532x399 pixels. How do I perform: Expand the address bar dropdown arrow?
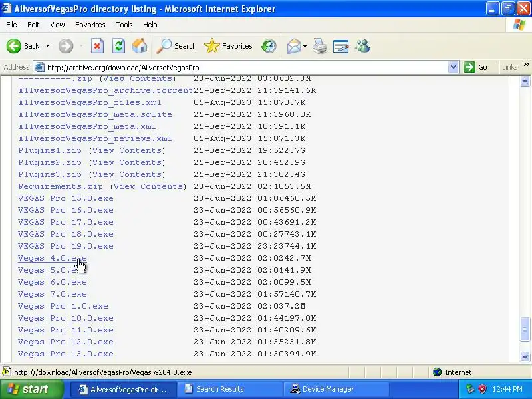tap(453, 67)
